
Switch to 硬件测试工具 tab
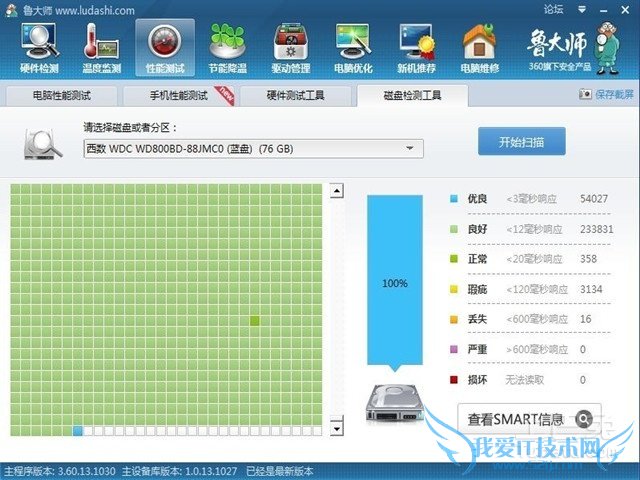click(x=296, y=96)
